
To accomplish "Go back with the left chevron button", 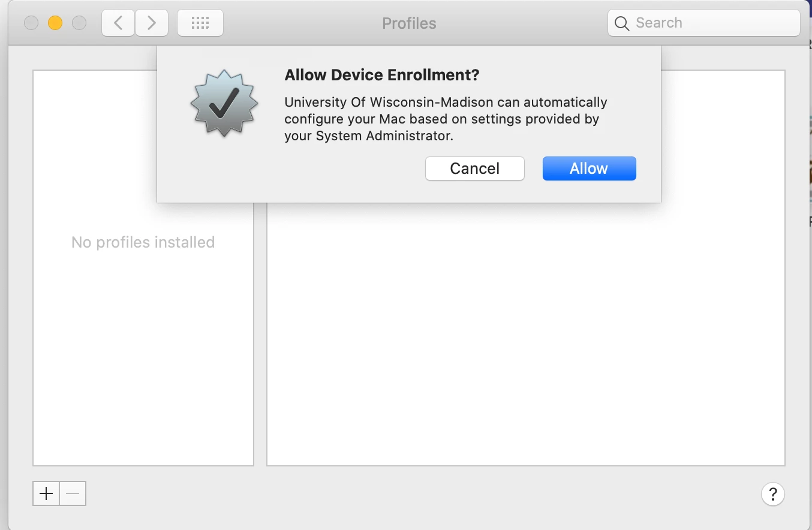I will coord(118,23).
